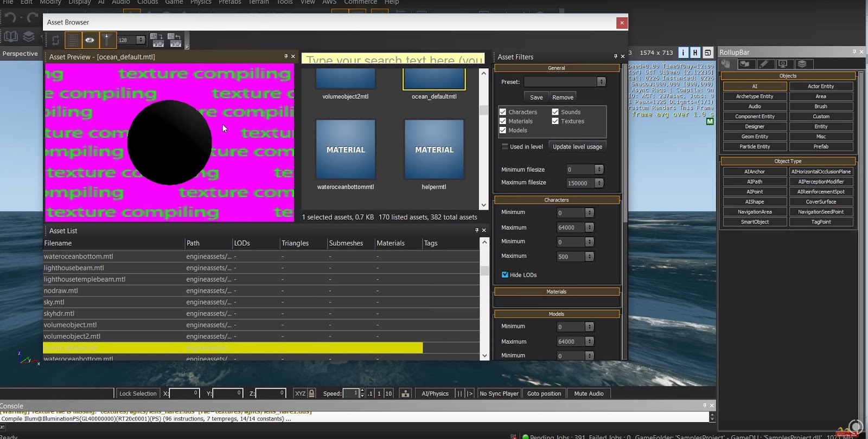
Task: Click the Save preset button
Action: point(537,98)
